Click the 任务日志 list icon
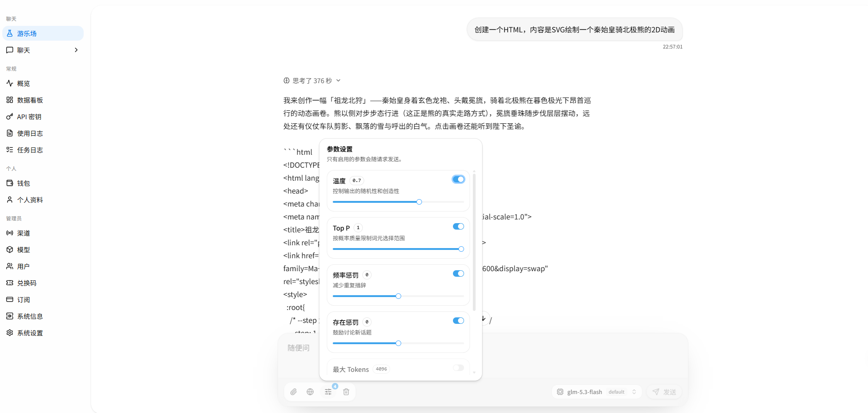 (x=10, y=150)
